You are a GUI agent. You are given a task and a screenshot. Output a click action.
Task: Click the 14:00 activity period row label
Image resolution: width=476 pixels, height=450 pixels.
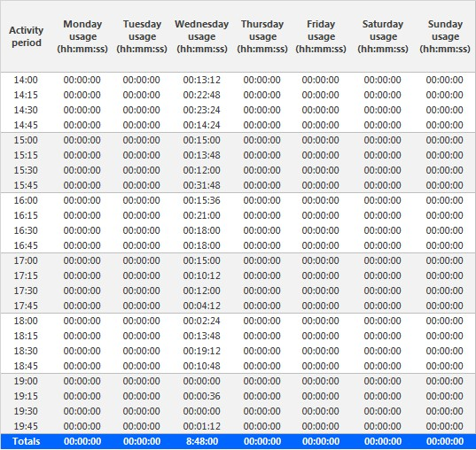click(26, 80)
